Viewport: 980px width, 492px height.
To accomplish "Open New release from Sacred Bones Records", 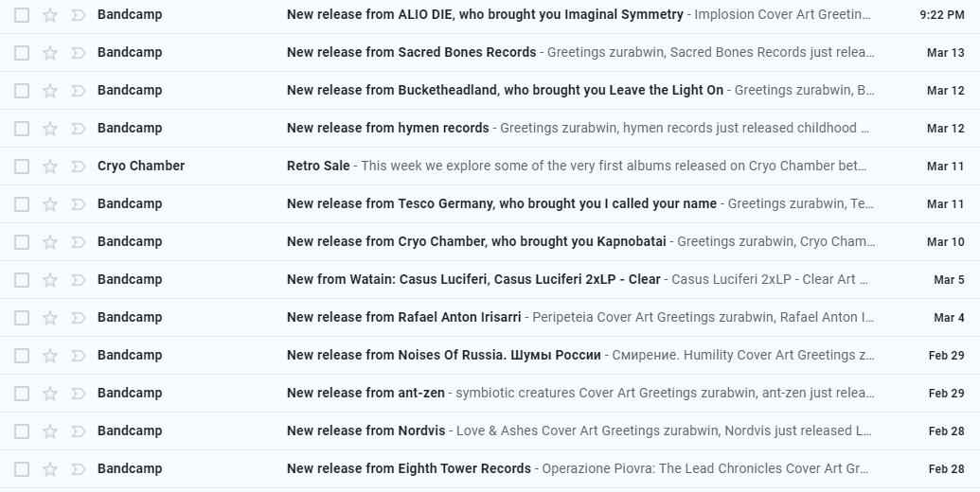I will pyautogui.click(x=411, y=52).
